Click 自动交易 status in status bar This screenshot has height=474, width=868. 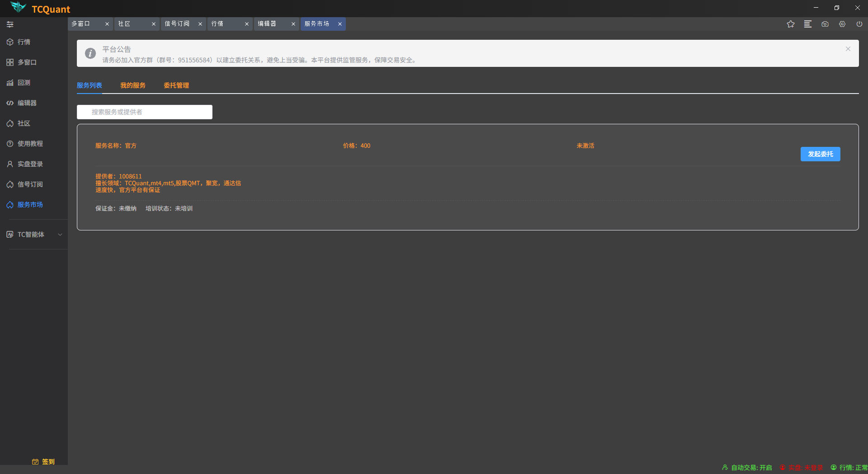(747, 468)
